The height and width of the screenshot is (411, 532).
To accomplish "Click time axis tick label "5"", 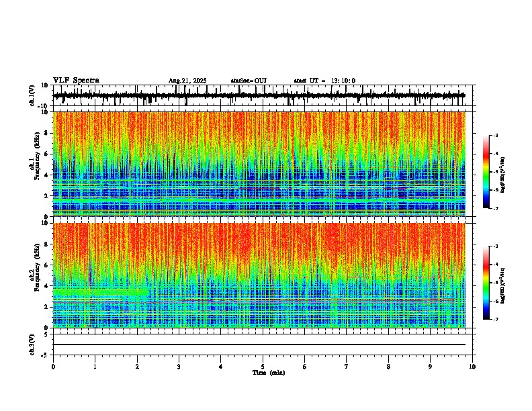I will click(x=263, y=367).
